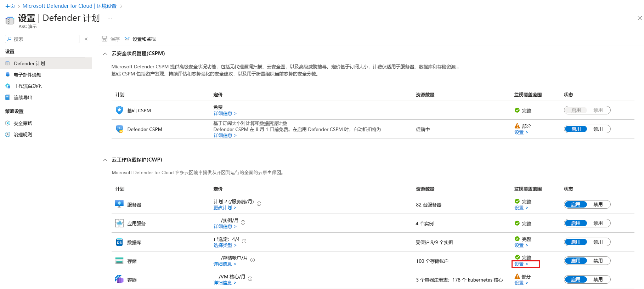Open 详细信息 link in 应用服务 row
Screen dimensions: 644x289
[x=225, y=226]
